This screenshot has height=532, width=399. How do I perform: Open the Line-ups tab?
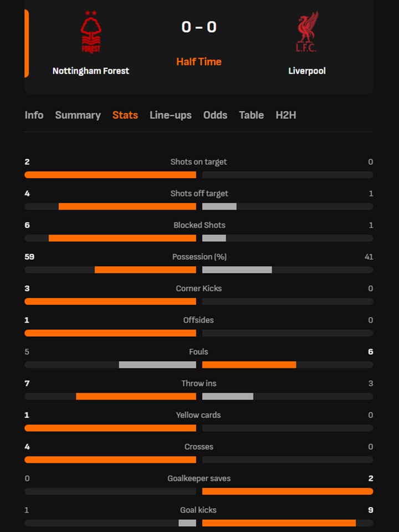171,115
